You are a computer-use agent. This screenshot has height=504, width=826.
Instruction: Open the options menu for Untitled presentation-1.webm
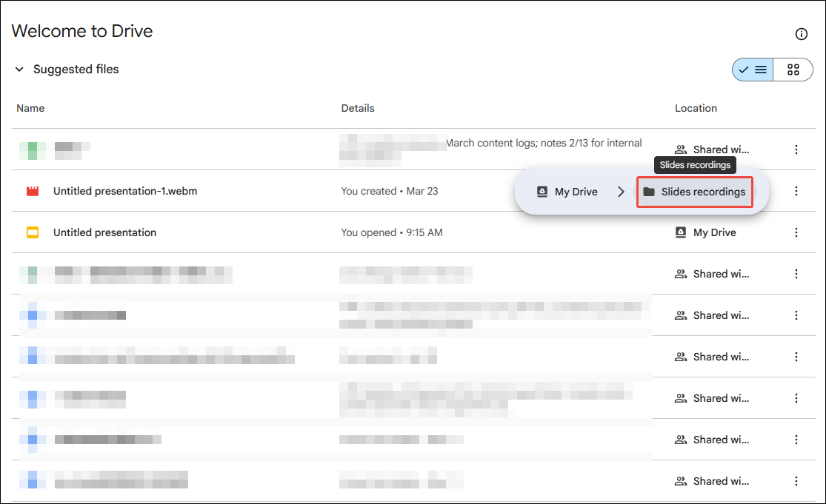click(796, 190)
